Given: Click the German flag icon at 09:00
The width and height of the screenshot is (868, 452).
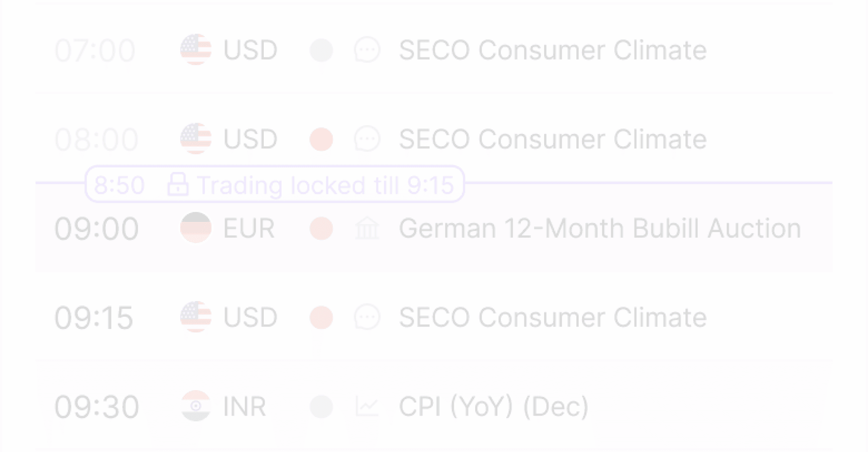Looking at the screenshot, I should [196, 228].
